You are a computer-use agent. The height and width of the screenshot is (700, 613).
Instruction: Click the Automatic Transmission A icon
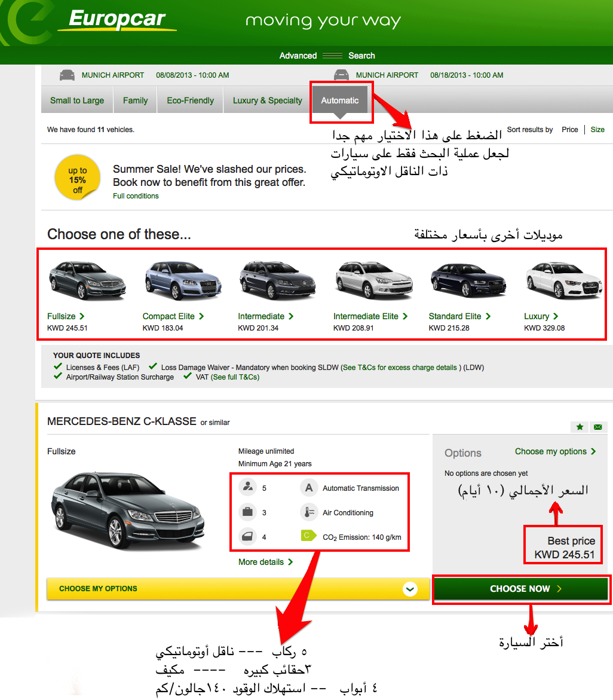point(309,488)
